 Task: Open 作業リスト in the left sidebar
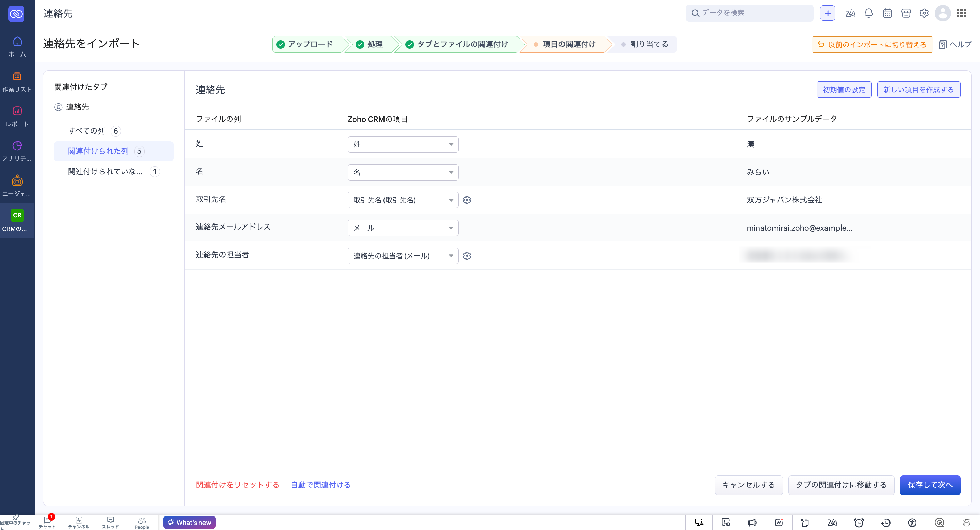(x=17, y=81)
